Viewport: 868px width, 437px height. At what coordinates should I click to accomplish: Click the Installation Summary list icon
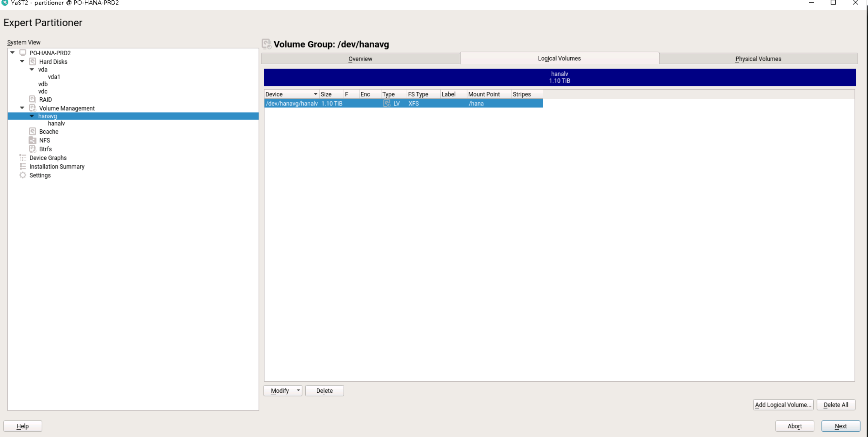[x=23, y=167]
